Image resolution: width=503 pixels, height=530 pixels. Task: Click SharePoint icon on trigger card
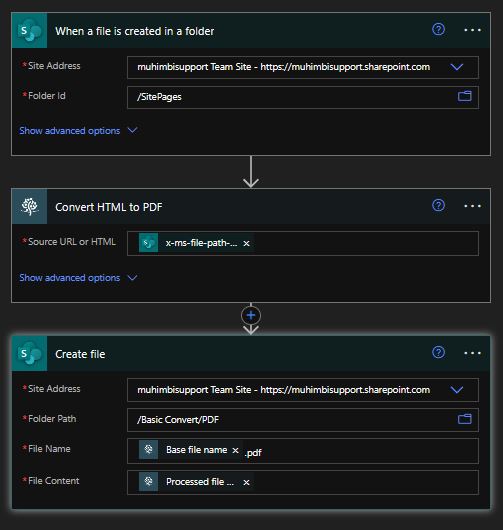[x=29, y=30]
